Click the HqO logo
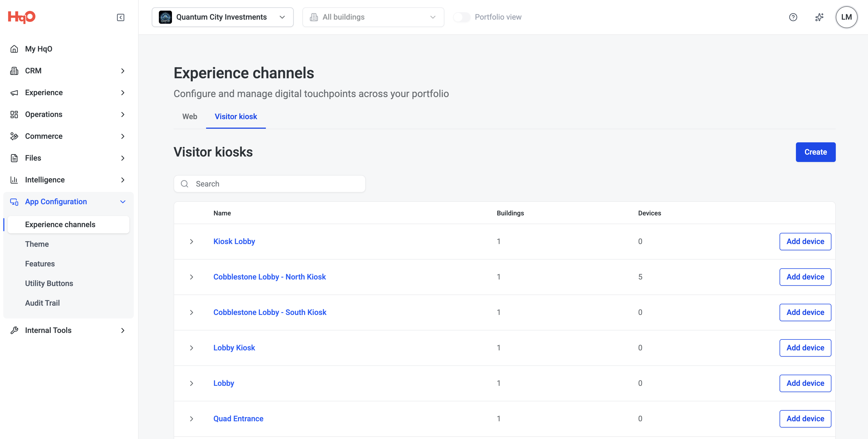Image resolution: width=868 pixels, height=439 pixels. (22, 17)
